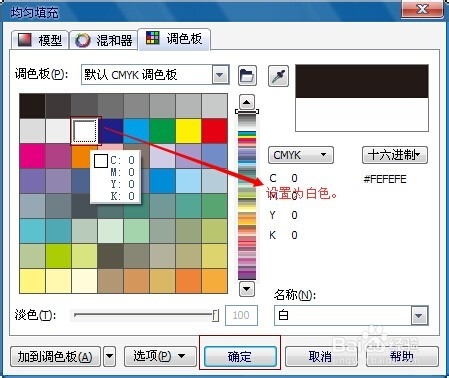449x378 pixels.
Task: Pick the black swatch in first row
Action: pyautogui.click(x=32, y=106)
